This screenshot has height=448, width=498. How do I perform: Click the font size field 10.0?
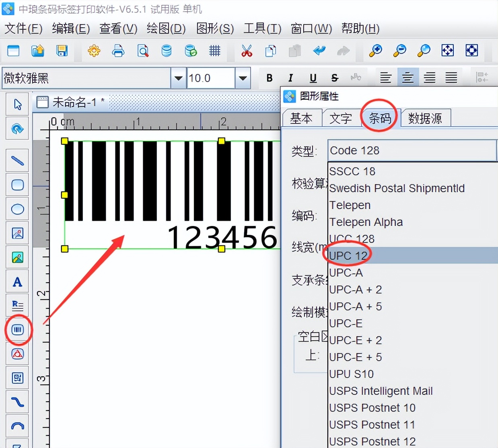[x=211, y=78]
